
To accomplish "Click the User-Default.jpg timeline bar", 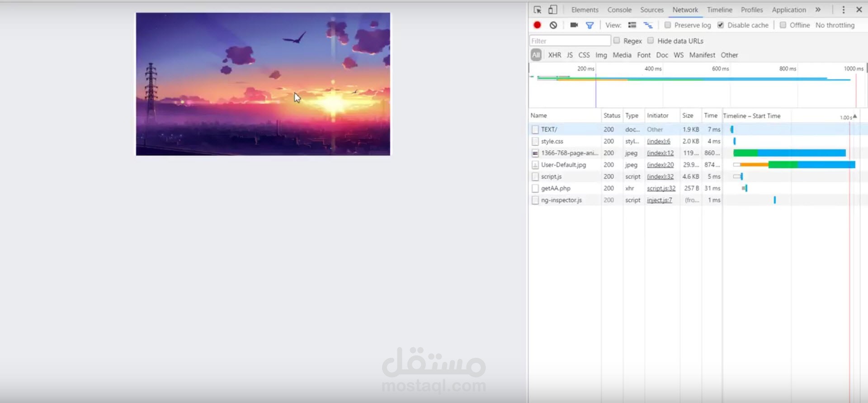I will pyautogui.click(x=794, y=165).
